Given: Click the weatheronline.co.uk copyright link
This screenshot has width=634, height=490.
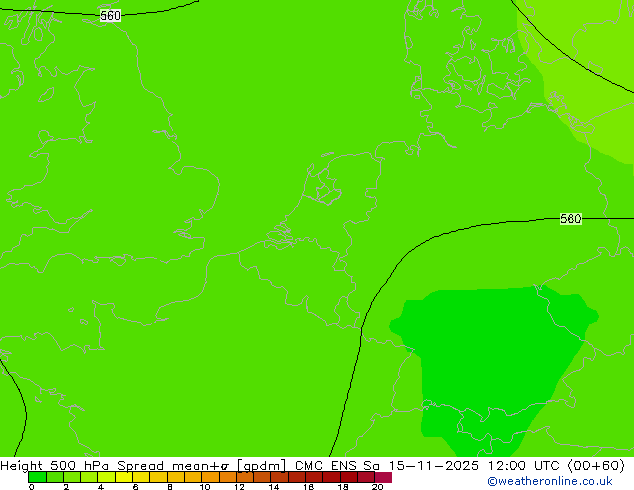Looking at the screenshot, I should point(550,481).
